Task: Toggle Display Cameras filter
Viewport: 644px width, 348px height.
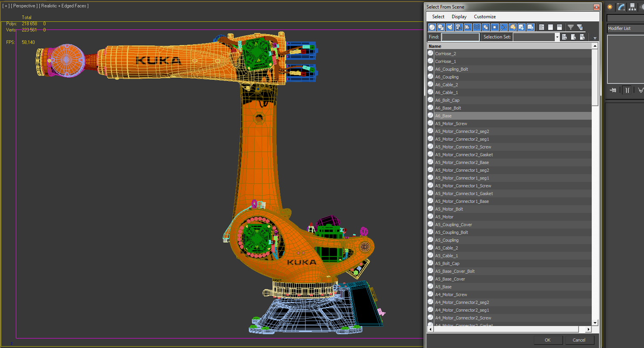Action: point(459,27)
